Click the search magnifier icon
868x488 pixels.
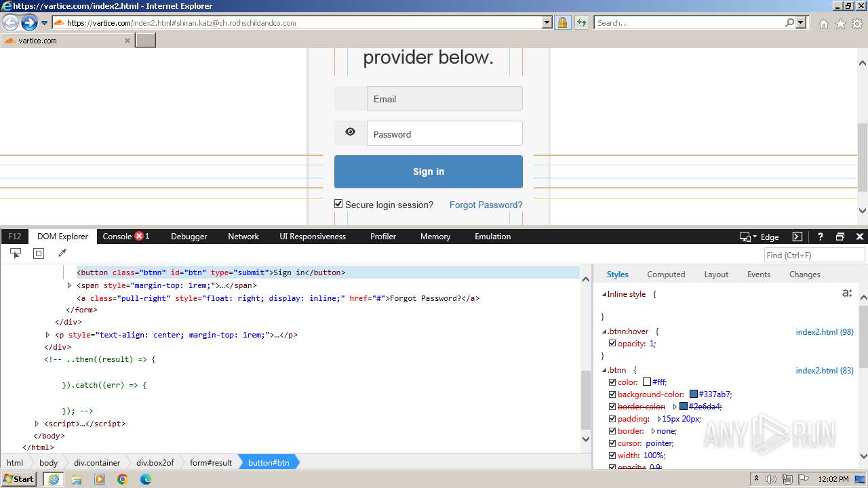[789, 22]
